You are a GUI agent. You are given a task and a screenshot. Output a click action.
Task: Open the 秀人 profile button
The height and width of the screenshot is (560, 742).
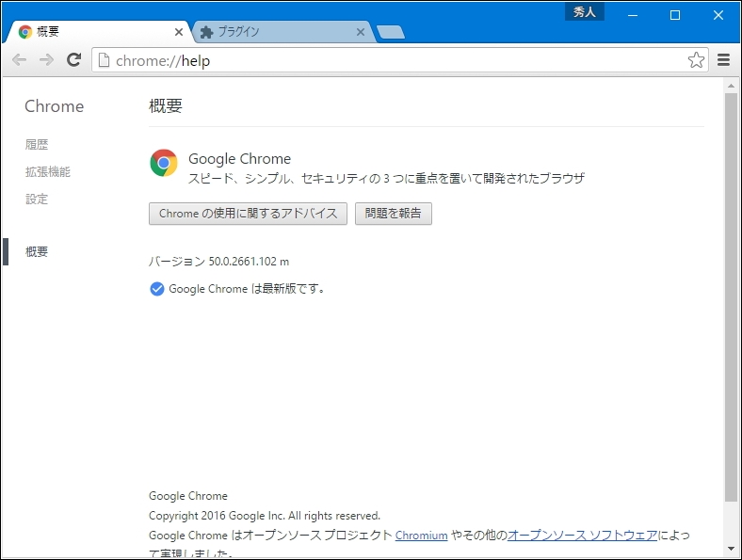[x=585, y=12]
